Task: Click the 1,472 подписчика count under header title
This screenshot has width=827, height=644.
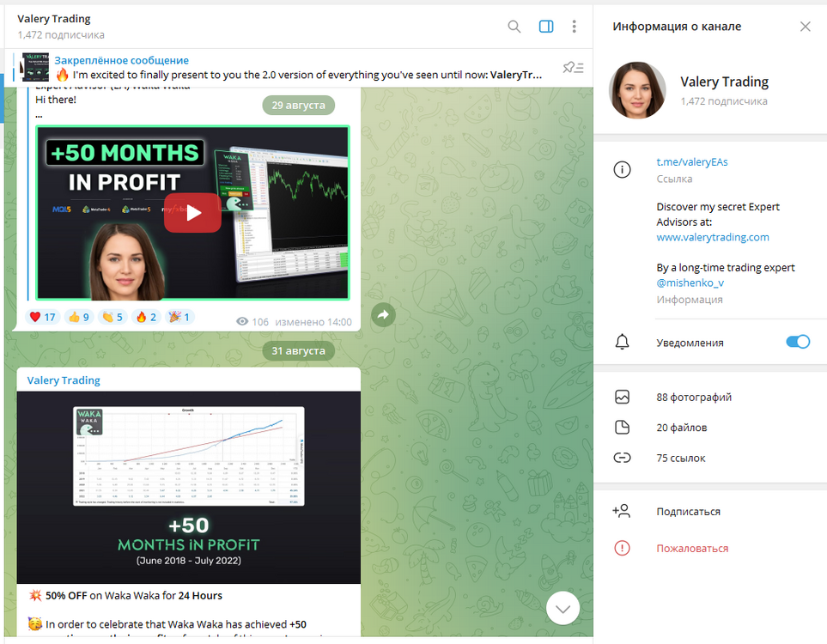Action: pos(61,35)
